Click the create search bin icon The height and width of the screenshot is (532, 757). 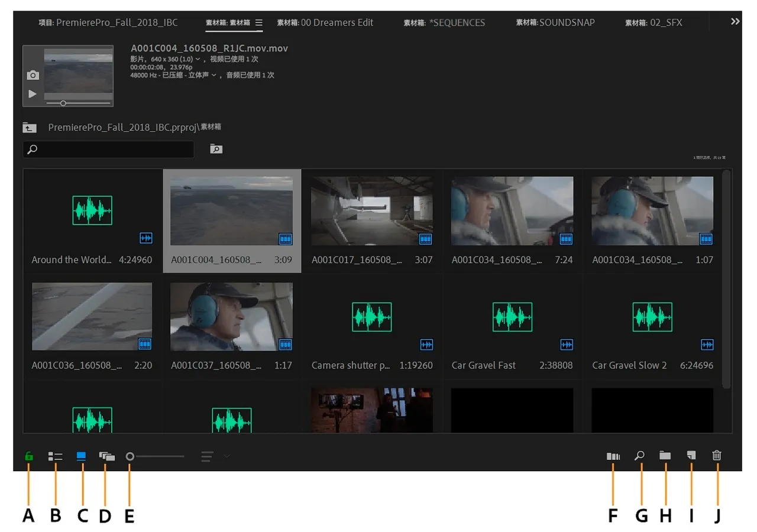click(216, 149)
